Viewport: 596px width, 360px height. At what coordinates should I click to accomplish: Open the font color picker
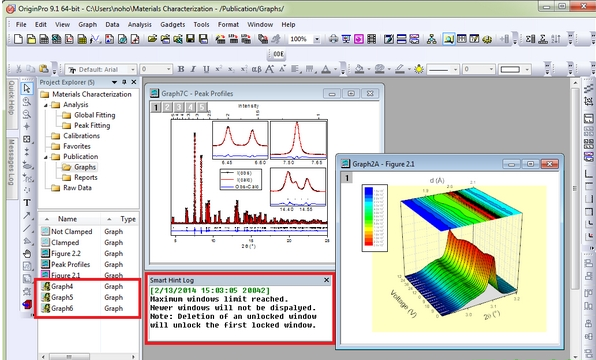[326, 69]
